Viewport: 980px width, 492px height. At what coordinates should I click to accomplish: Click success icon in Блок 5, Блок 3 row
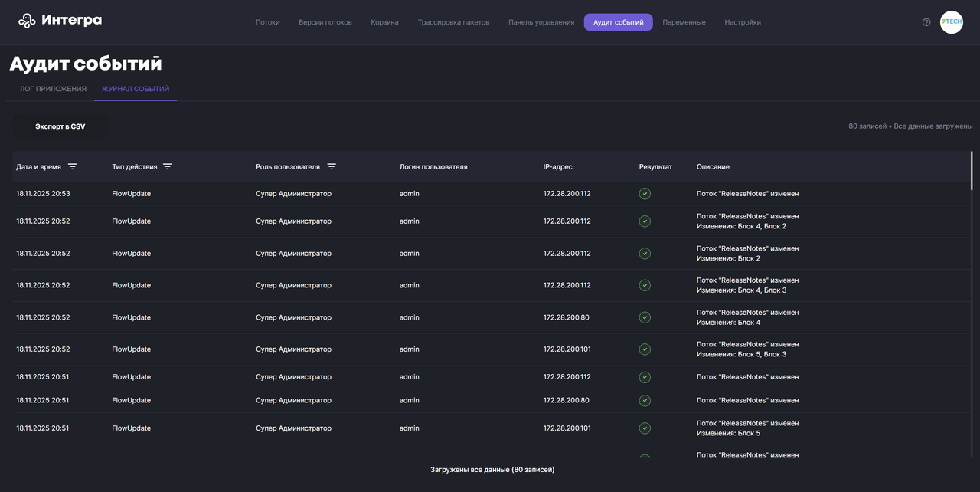point(645,349)
